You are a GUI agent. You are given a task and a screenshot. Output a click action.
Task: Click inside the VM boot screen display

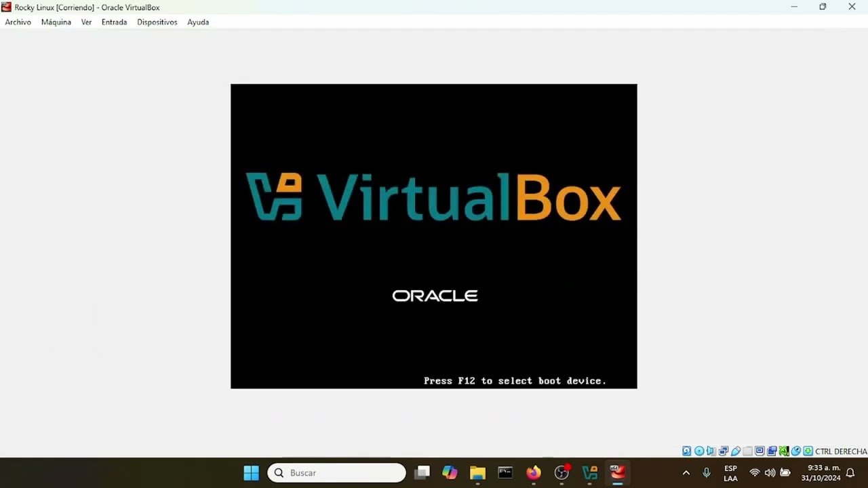click(x=434, y=236)
